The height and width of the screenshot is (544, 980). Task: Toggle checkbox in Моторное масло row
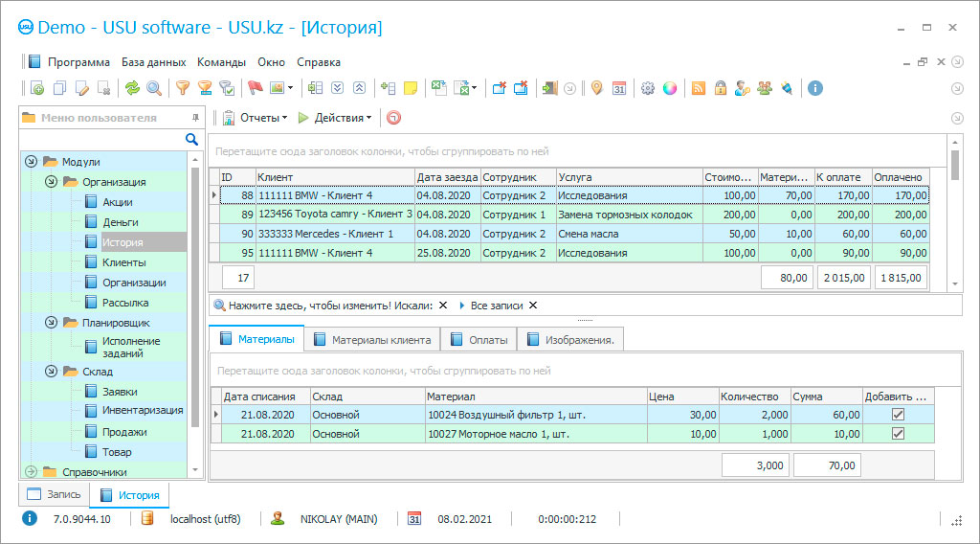(898, 434)
